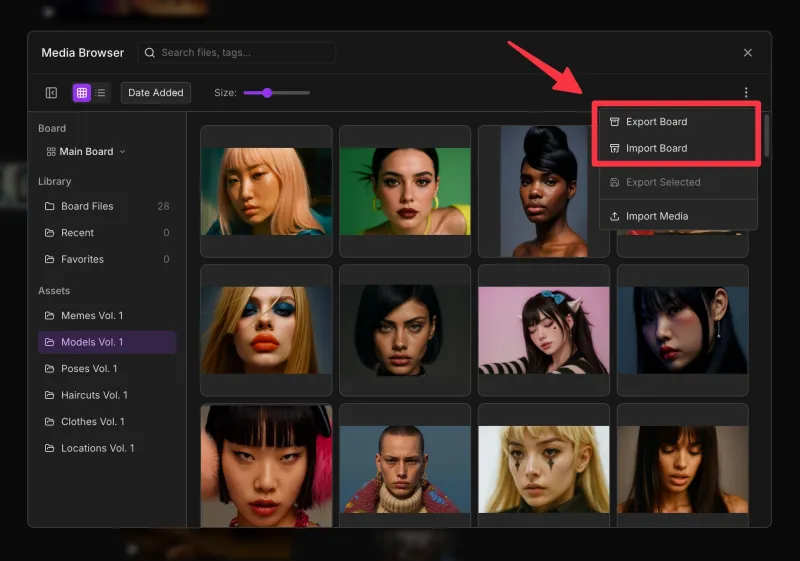Select the pink-haired elf girl thumbnail
Viewport: 800px width, 561px height.
point(543,330)
